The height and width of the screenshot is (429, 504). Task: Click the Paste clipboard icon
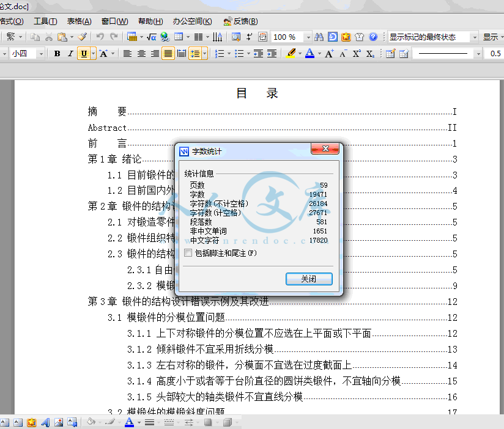click(x=62, y=37)
